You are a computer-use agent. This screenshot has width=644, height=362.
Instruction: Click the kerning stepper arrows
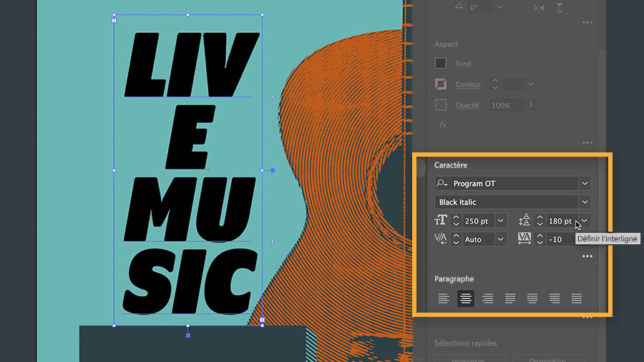(456, 239)
